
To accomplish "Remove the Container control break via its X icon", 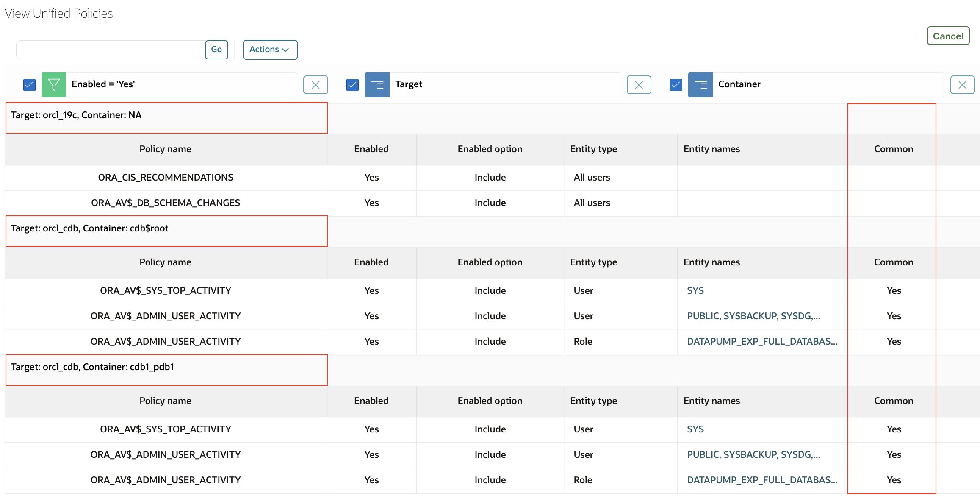I will [x=962, y=84].
